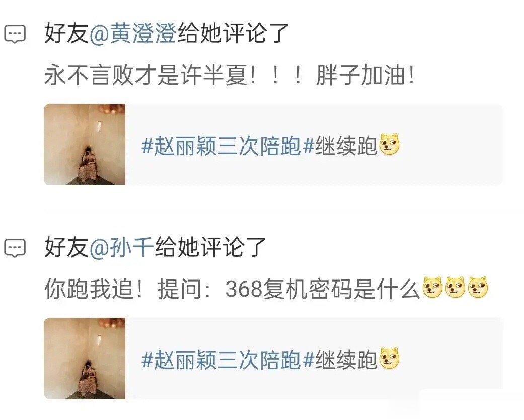Screen dimensions: 524x420
Task: Select the 好友@黄澄澄给她评论了 notification header
Action: pos(167,33)
